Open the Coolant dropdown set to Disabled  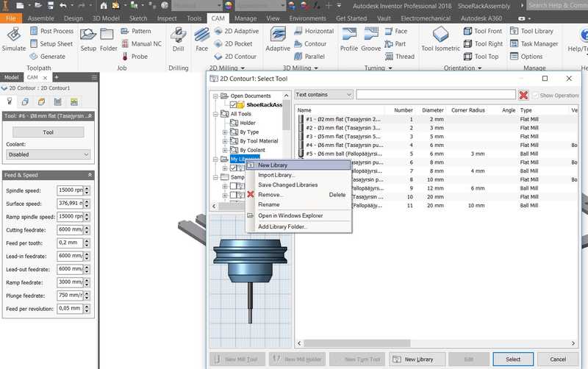[48, 154]
